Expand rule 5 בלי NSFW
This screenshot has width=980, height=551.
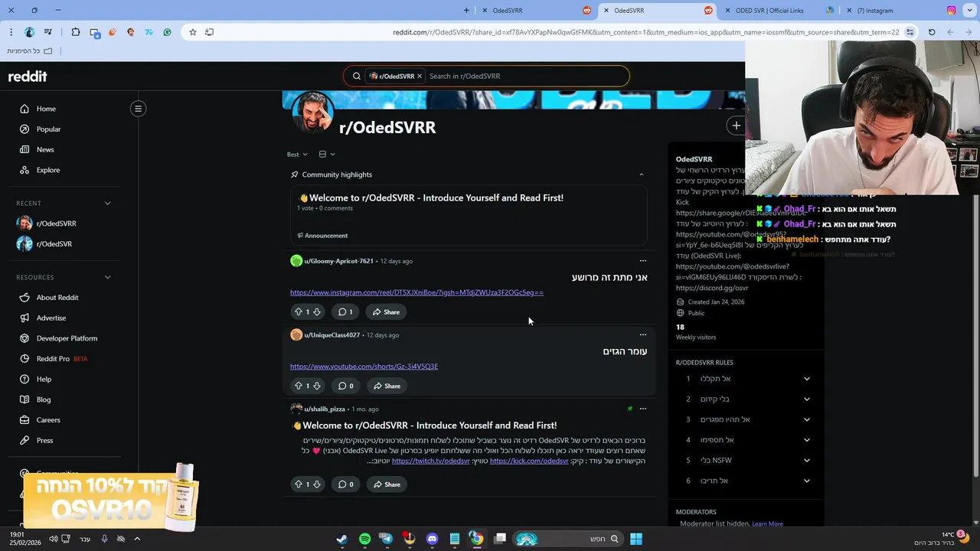click(x=806, y=461)
